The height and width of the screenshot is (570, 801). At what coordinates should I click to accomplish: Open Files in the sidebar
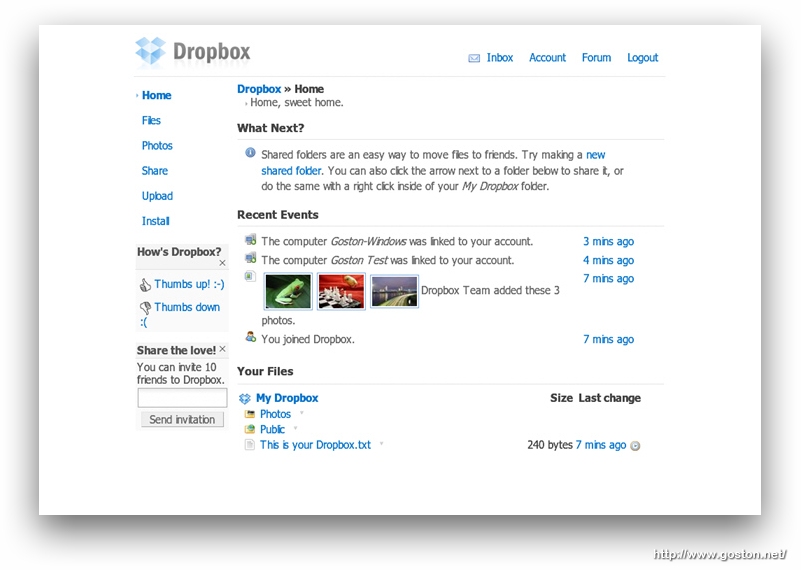click(x=151, y=121)
